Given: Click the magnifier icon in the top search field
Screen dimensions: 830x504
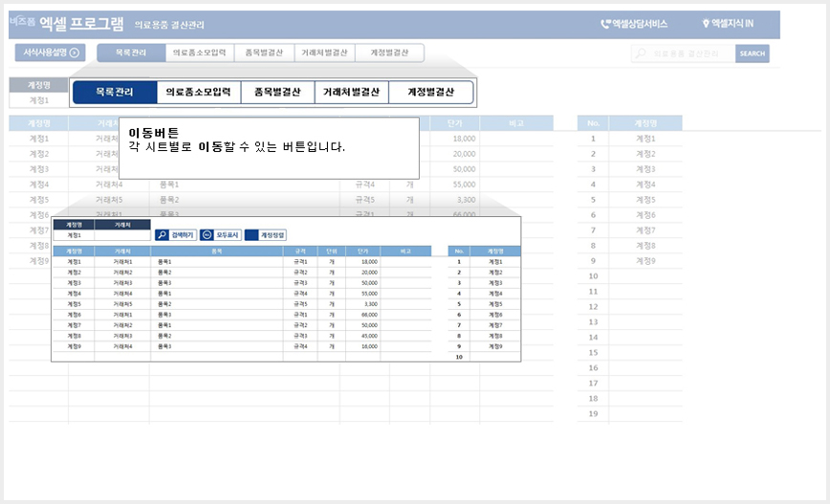Looking at the screenshot, I should point(641,54).
